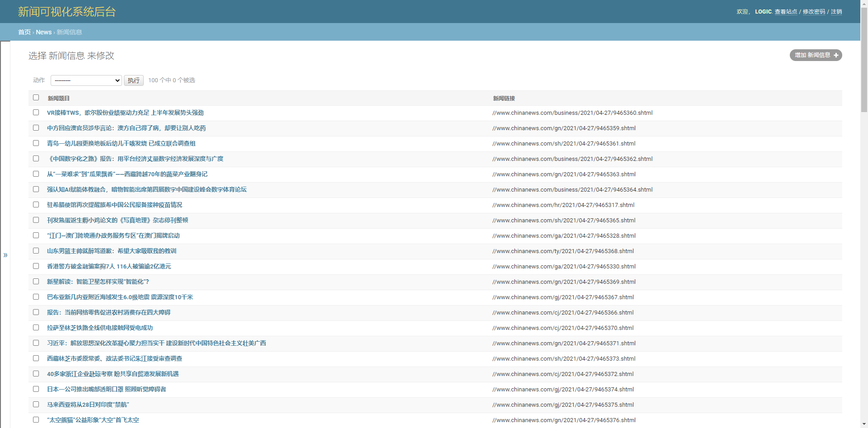Expand the sidebar with double-chevron icon
This screenshot has width=868, height=428.
tap(5, 255)
